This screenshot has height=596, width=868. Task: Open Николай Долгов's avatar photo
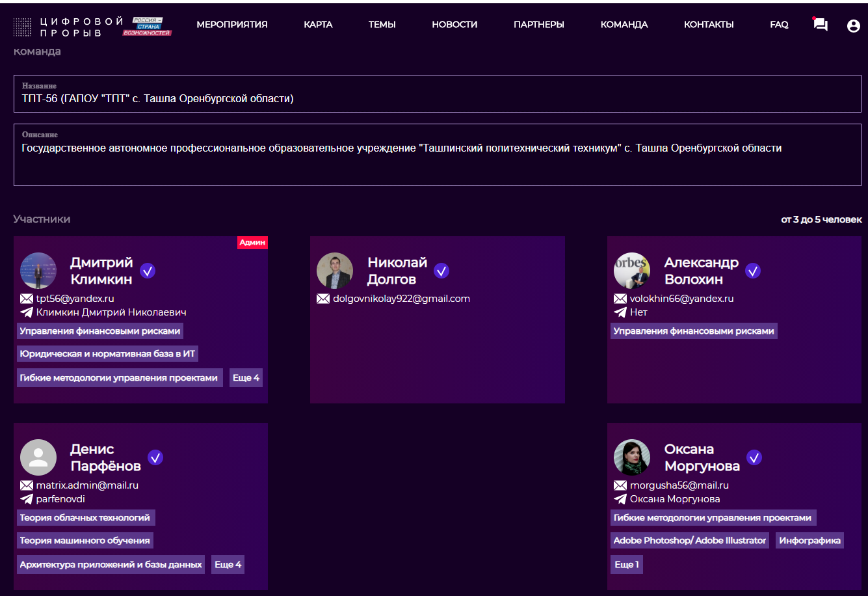335,271
